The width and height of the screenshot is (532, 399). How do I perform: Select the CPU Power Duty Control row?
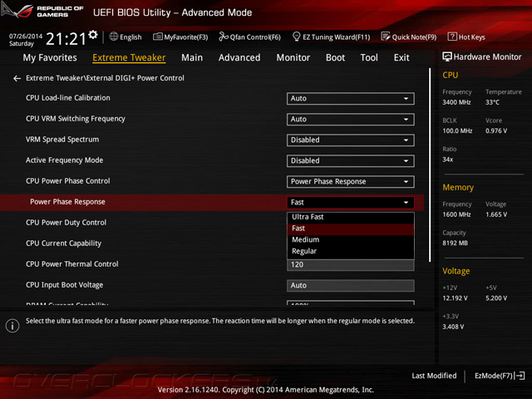point(66,223)
